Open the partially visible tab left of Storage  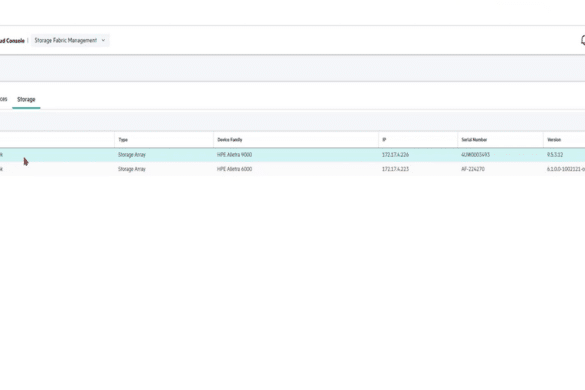(x=3, y=99)
